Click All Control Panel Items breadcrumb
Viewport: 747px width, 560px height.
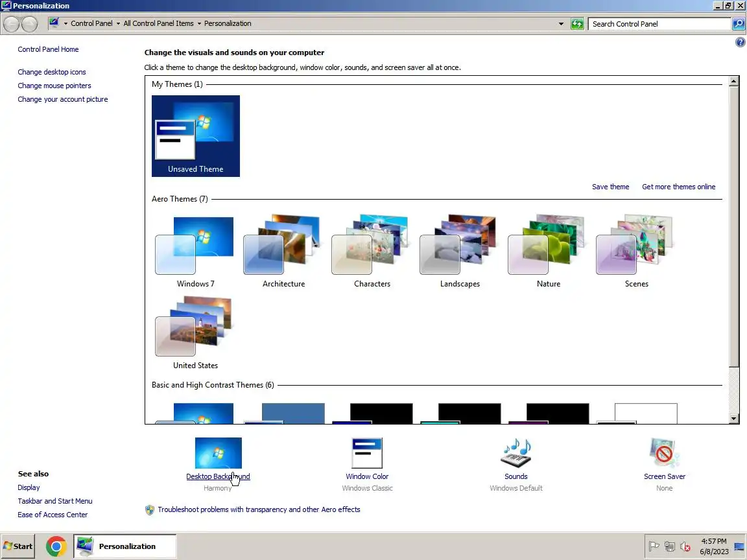[158, 23]
